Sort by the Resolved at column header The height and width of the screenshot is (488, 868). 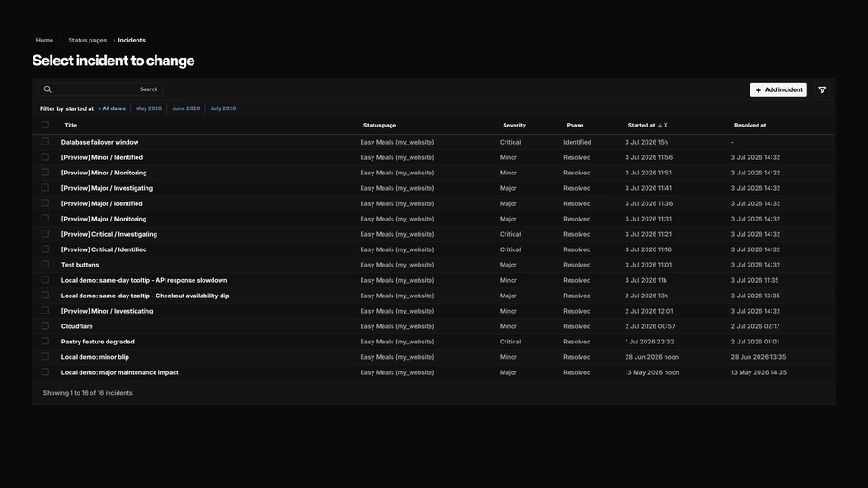coord(750,126)
